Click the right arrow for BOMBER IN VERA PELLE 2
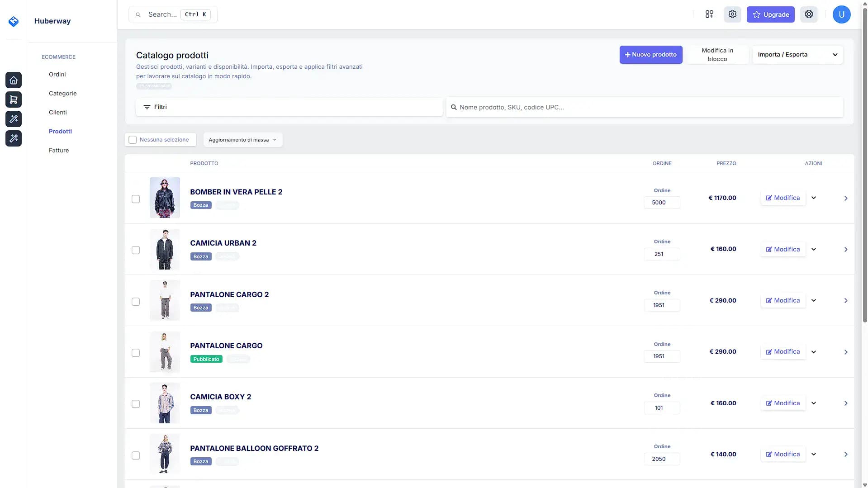The width and height of the screenshot is (868, 488). coord(846,198)
